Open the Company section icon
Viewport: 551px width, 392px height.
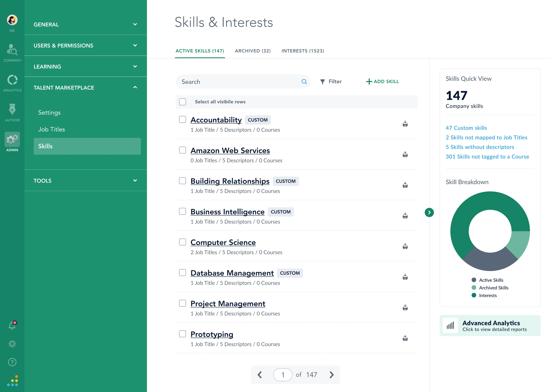(x=12, y=50)
